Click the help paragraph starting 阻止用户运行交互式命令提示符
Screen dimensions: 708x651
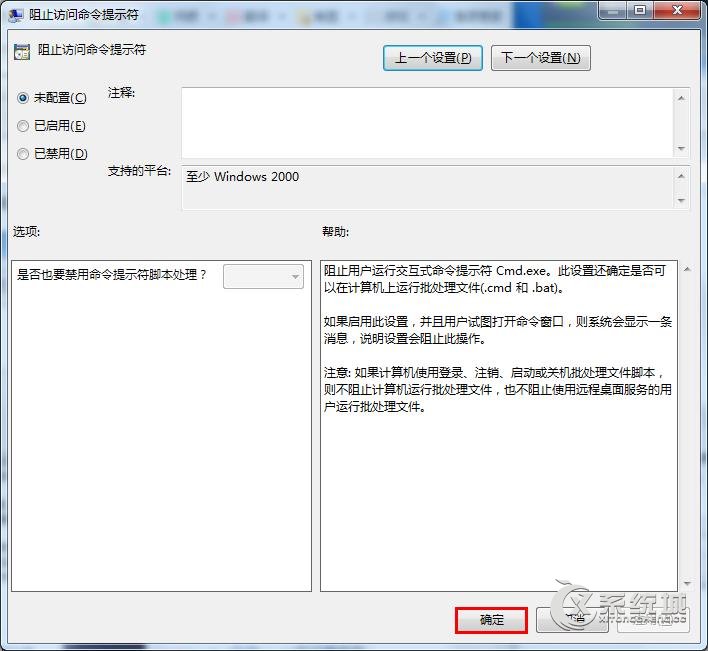(x=494, y=279)
